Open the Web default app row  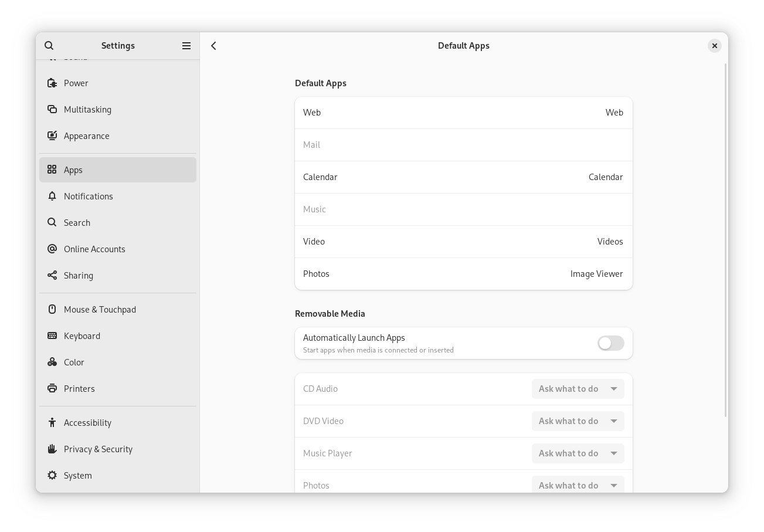[463, 112]
